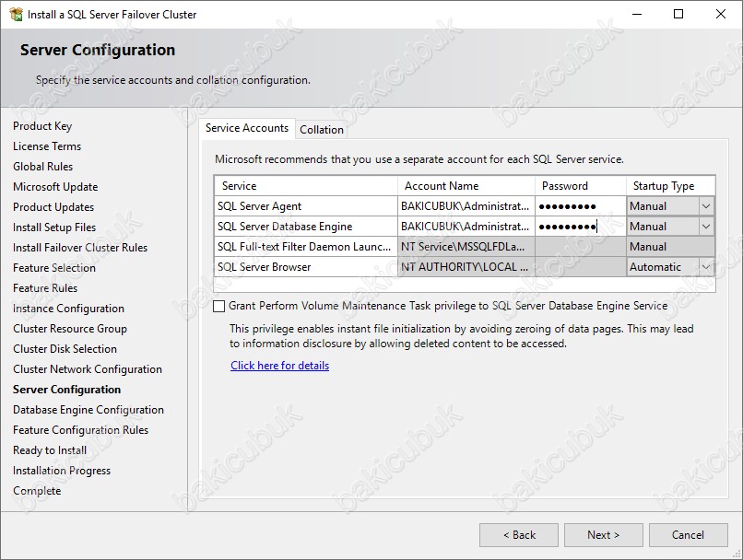The height and width of the screenshot is (560, 743).
Task: Click the Install Setup Files step
Action: pyautogui.click(x=54, y=227)
